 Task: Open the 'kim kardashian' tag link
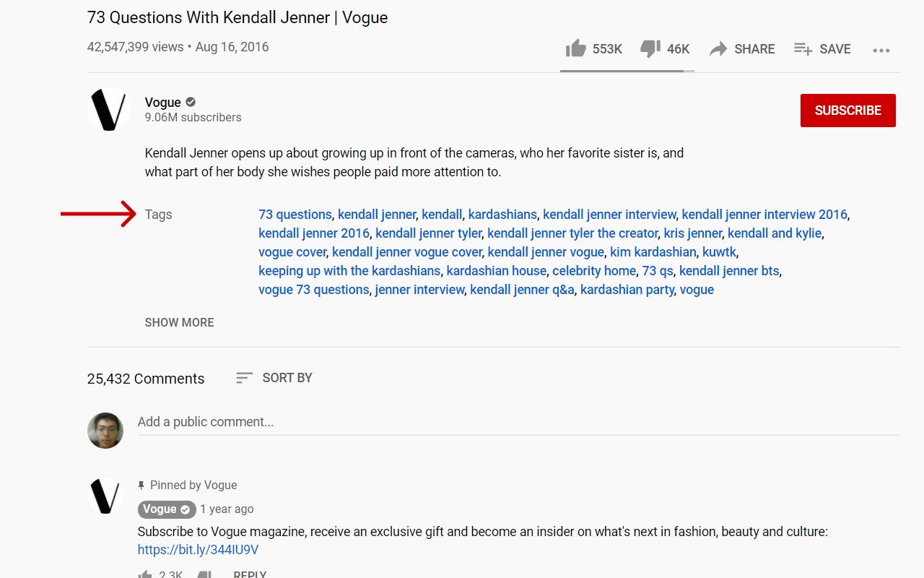click(x=653, y=252)
